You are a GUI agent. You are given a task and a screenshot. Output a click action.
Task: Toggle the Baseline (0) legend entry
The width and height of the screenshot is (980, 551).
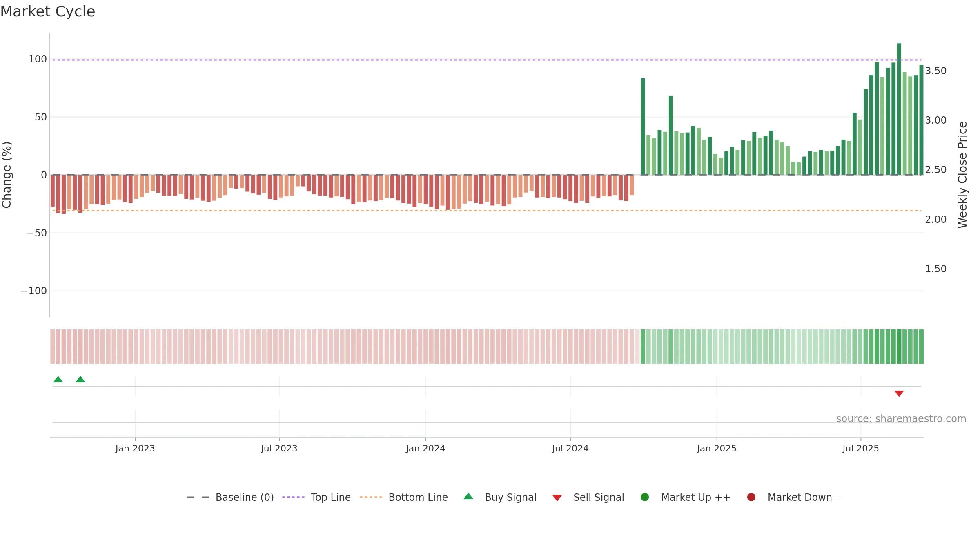tap(230, 497)
